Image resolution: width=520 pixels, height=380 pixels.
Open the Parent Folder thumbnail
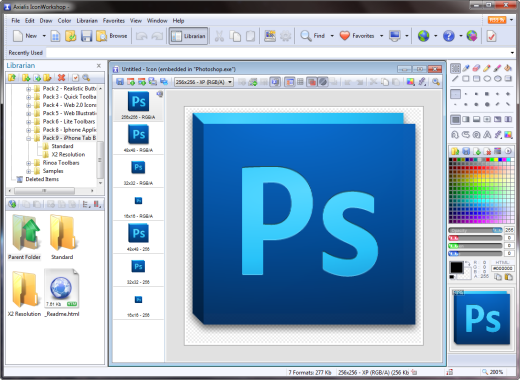click(x=25, y=237)
